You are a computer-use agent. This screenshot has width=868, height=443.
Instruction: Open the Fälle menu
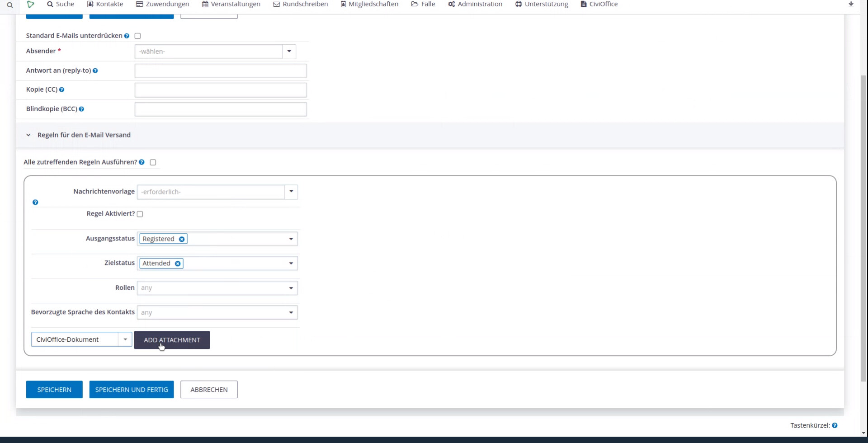pos(423,4)
